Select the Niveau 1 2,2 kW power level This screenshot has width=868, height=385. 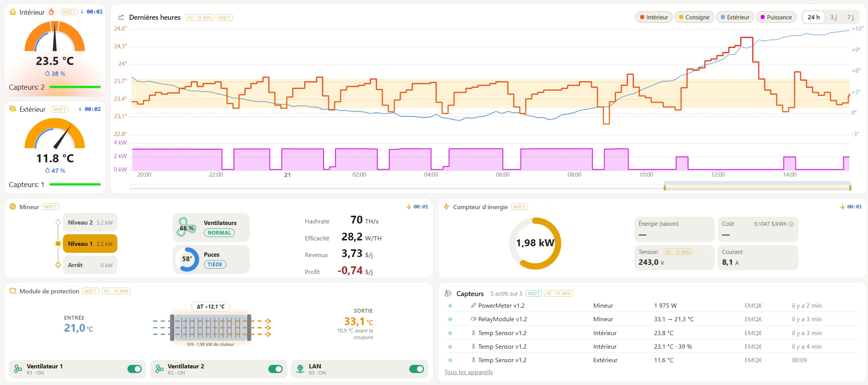90,244
